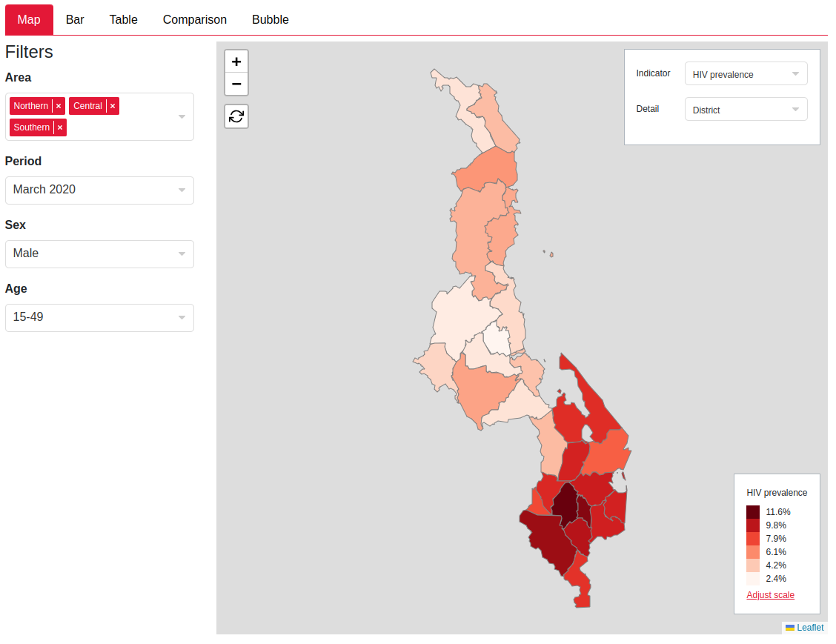The image size is (836, 644).
Task: Switch to the Map tab
Action: click(x=29, y=20)
